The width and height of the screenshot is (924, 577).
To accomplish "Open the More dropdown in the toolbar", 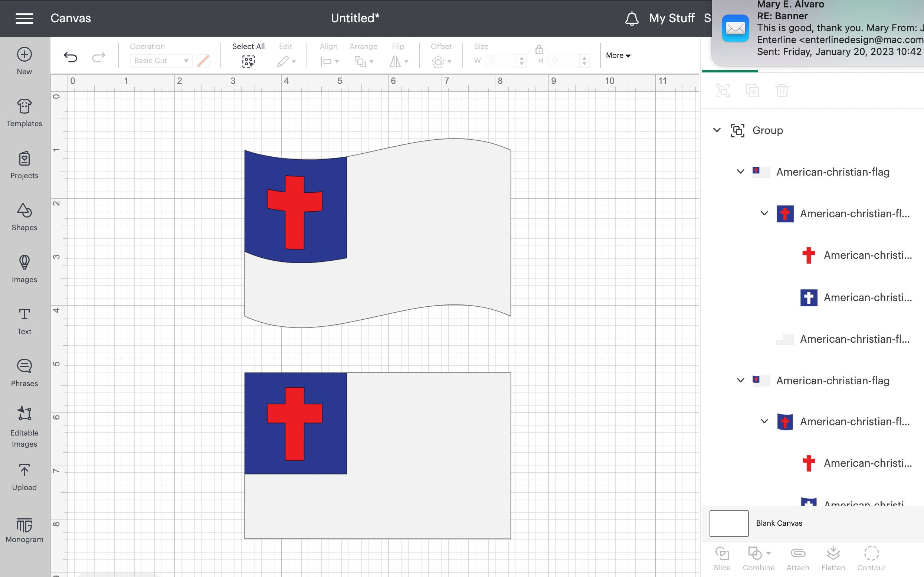I will pos(617,55).
